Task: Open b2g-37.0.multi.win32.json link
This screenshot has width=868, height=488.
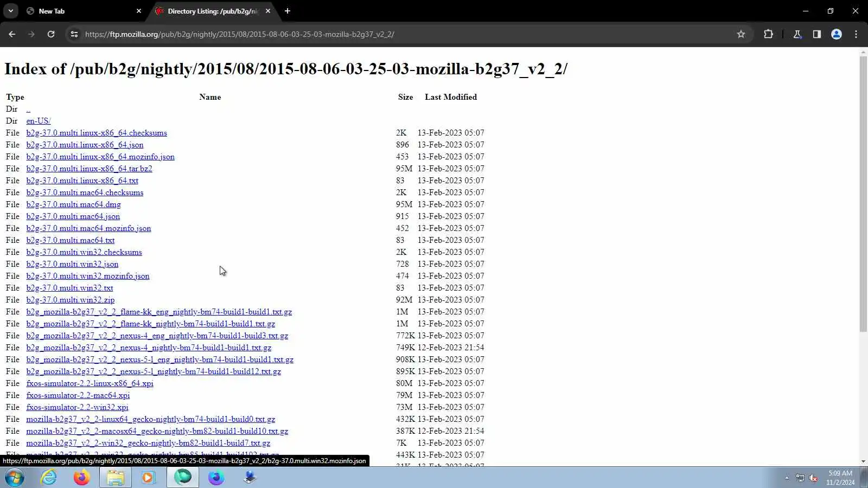Action: point(72,264)
